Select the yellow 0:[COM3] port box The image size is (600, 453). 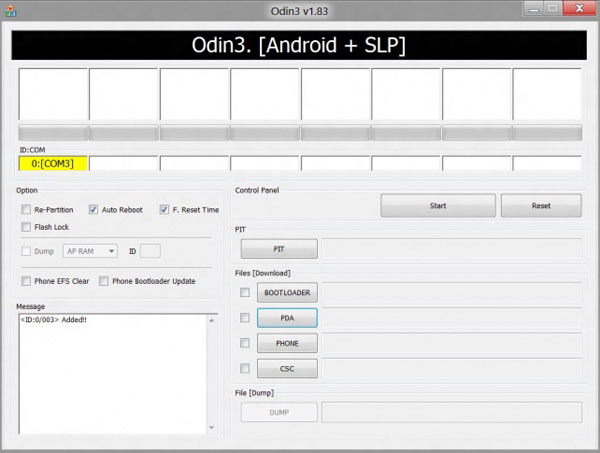coord(53,163)
